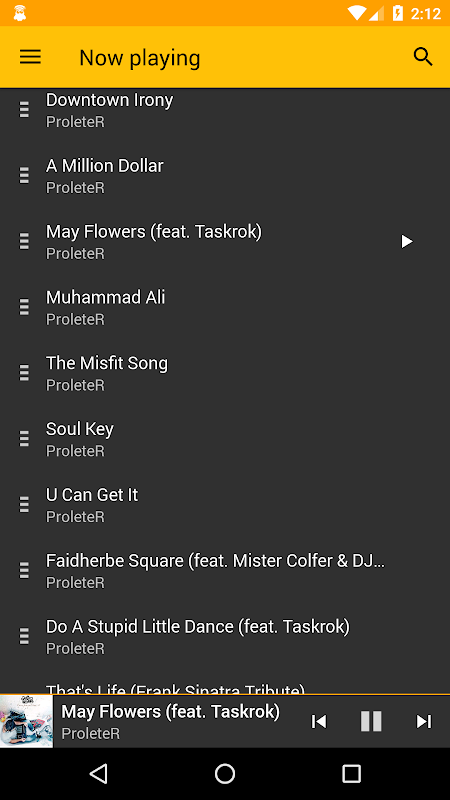This screenshot has height=800, width=450.
Task: Play The Misfit Song
Action: pos(225,373)
